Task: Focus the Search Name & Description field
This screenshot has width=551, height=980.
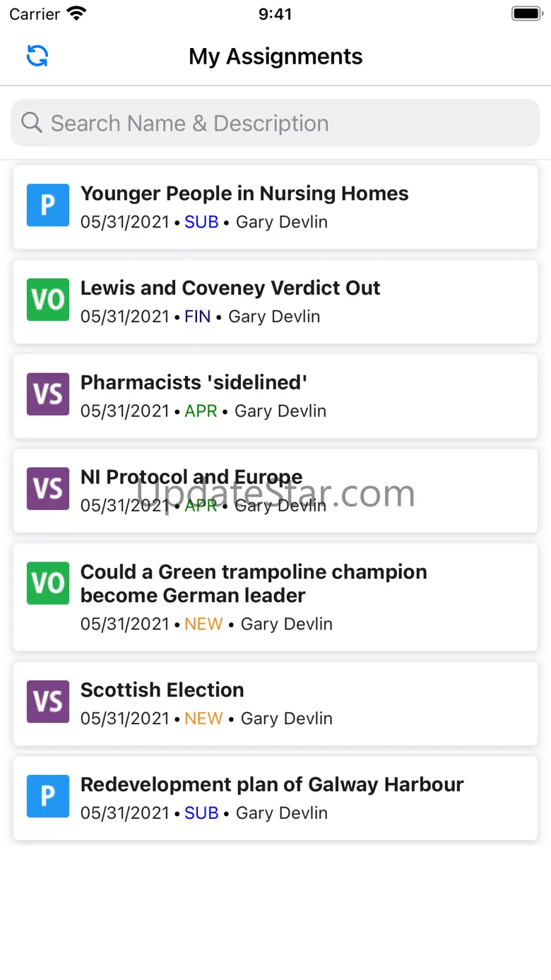Action: [x=283, y=123]
